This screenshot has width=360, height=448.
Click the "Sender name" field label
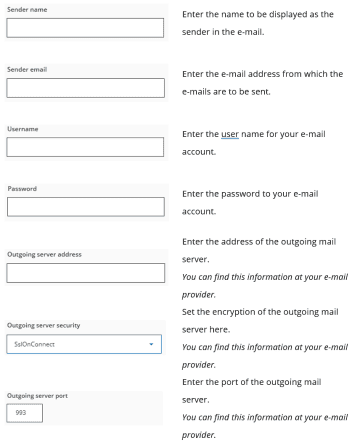click(27, 10)
